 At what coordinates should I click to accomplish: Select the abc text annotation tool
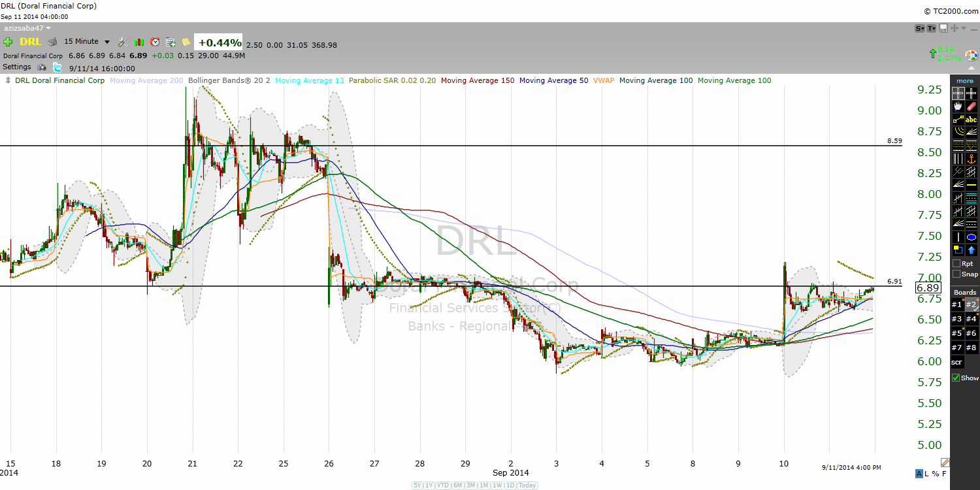click(x=972, y=119)
